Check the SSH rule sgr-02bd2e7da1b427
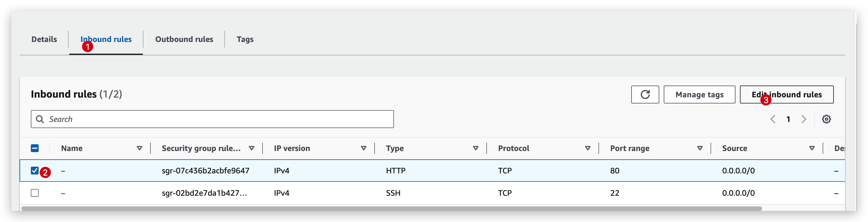Image resolution: width=868 pixels, height=222 pixels. click(35, 193)
